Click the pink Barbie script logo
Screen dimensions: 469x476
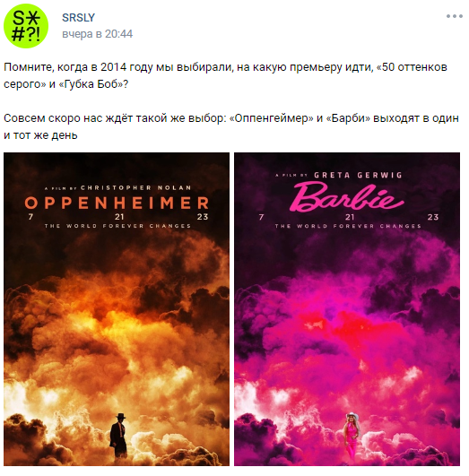pyautogui.click(x=347, y=197)
